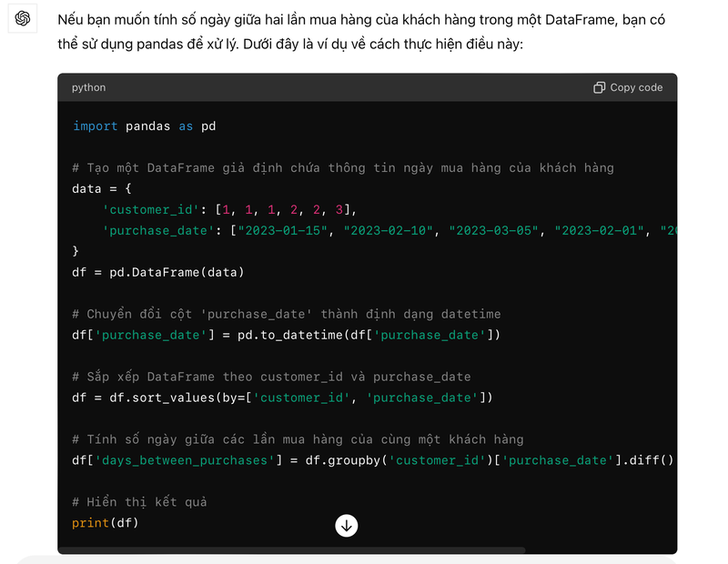Jump to bottom with the down-arrow button

point(347,526)
